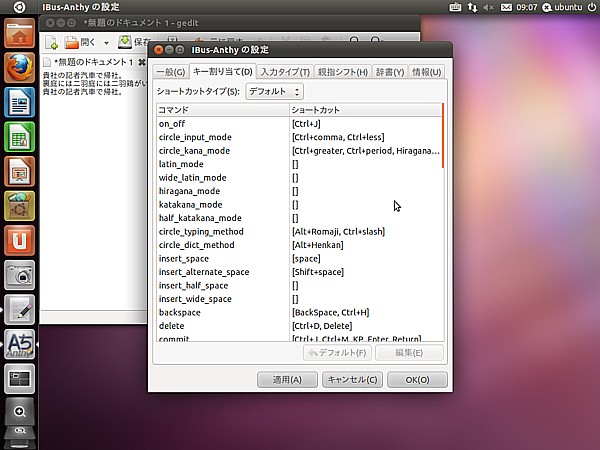Select the insert_alternate_space row
The width and height of the screenshot is (600, 450).
tap(299, 272)
